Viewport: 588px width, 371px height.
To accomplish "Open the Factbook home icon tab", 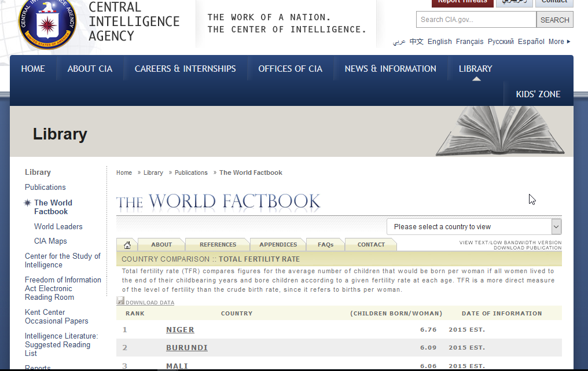I will (127, 245).
